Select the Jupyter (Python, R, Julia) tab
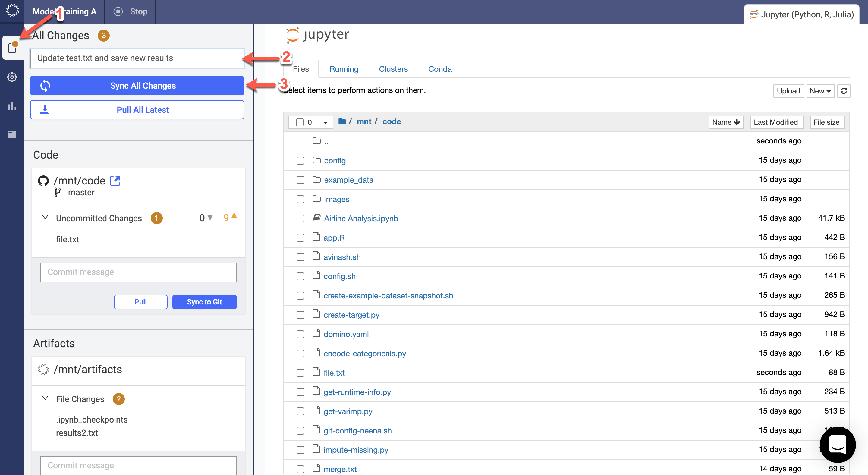Screen dimensions: 868x475 [802, 14]
